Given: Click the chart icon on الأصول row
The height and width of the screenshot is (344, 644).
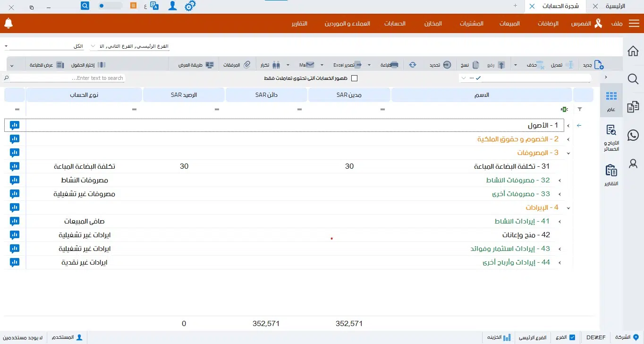Looking at the screenshot, I should [x=15, y=125].
